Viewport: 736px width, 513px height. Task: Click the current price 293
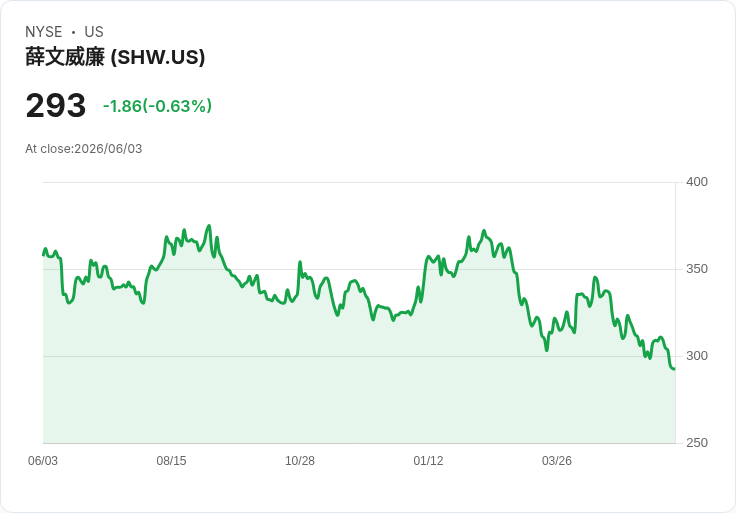pos(56,105)
